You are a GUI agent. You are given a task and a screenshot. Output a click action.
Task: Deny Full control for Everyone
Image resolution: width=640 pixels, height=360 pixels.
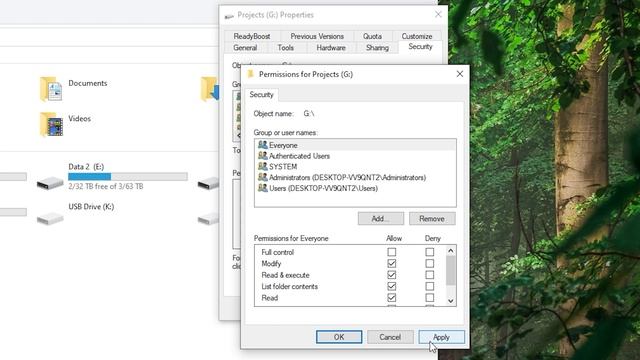tap(429, 252)
